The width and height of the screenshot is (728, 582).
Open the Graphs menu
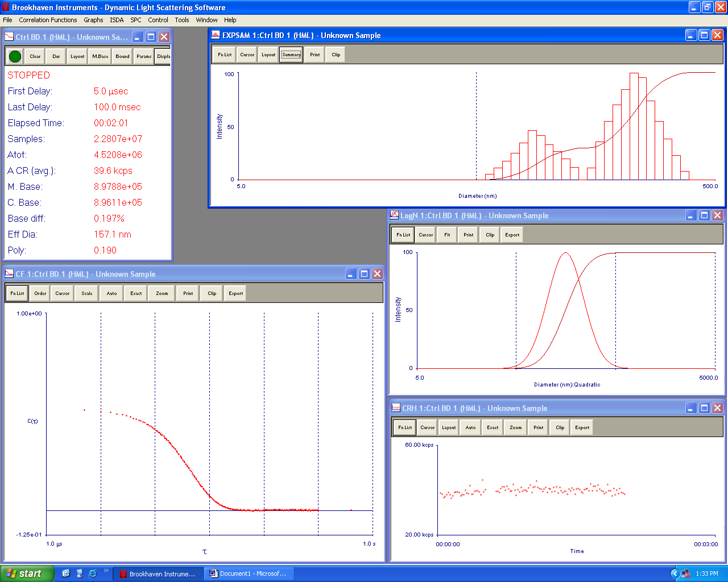tap(93, 20)
